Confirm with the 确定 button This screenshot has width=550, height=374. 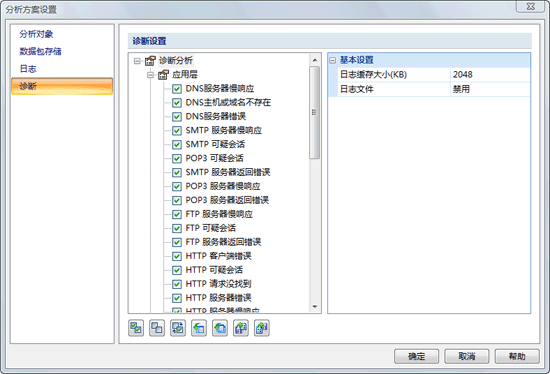(416, 356)
